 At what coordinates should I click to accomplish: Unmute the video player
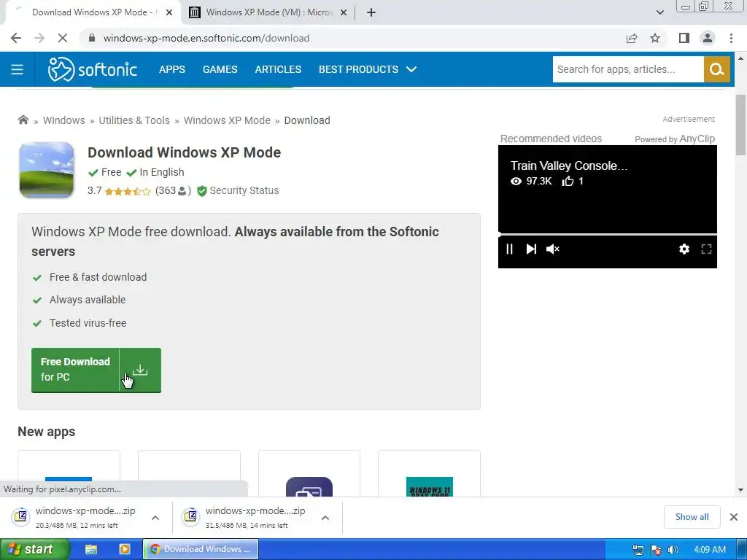(553, 249)
